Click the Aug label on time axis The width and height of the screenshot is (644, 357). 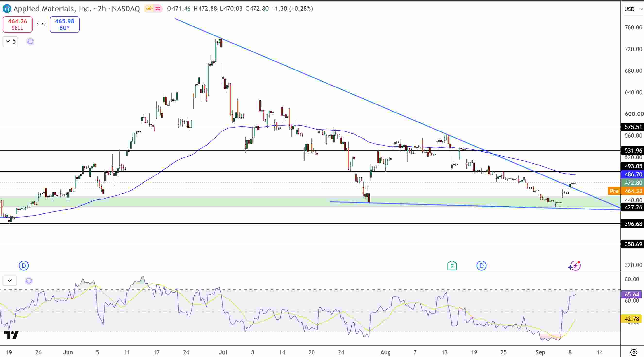[385, 352]
